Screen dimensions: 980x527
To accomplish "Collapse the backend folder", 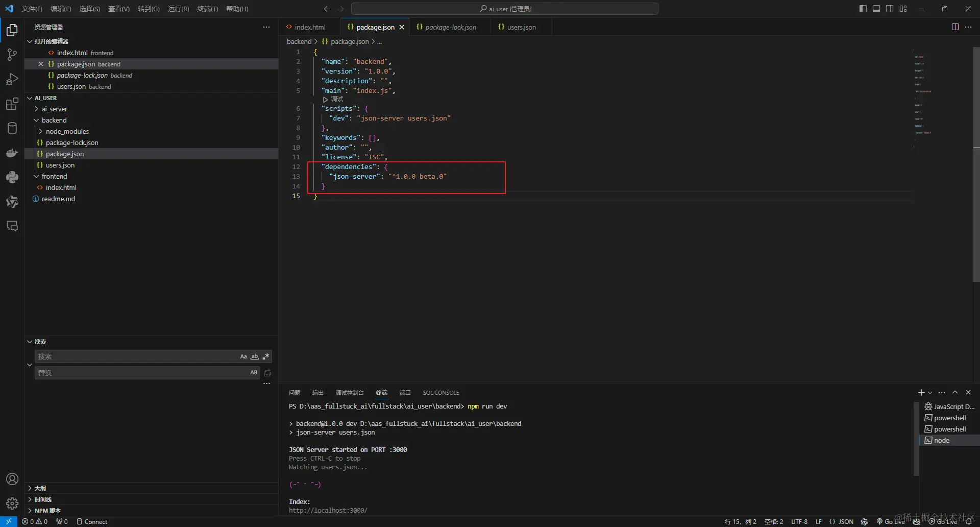I will pos(54,120).
